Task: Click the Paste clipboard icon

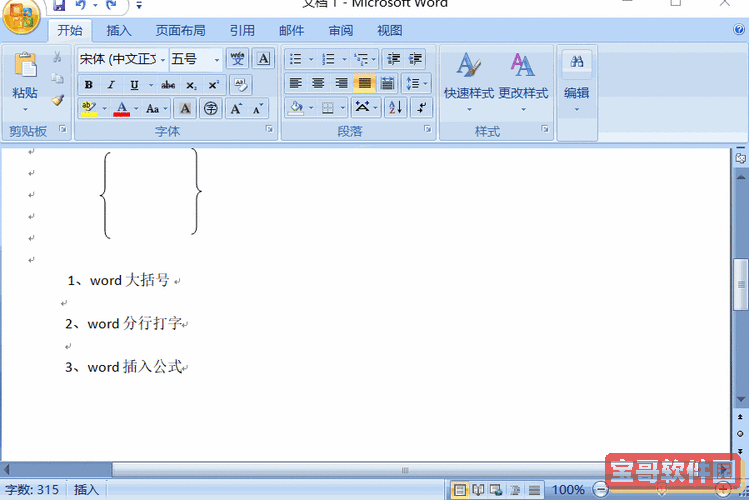Action: point(25,65)
